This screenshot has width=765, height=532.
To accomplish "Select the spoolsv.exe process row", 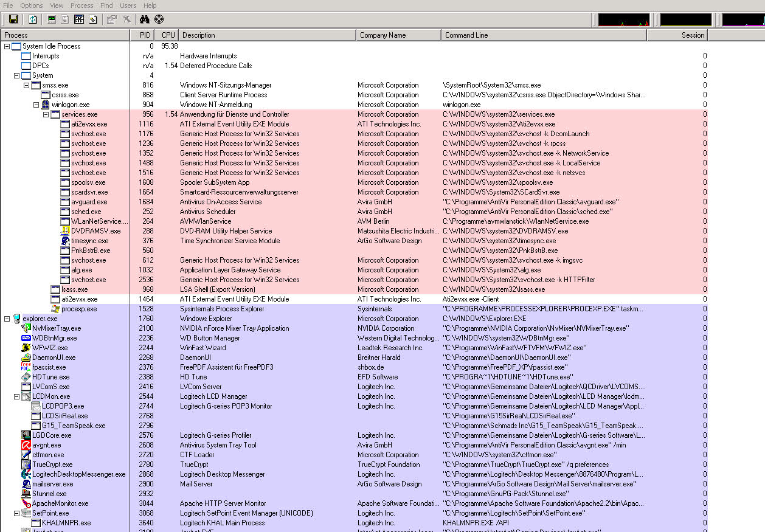I will pos(88,182).
